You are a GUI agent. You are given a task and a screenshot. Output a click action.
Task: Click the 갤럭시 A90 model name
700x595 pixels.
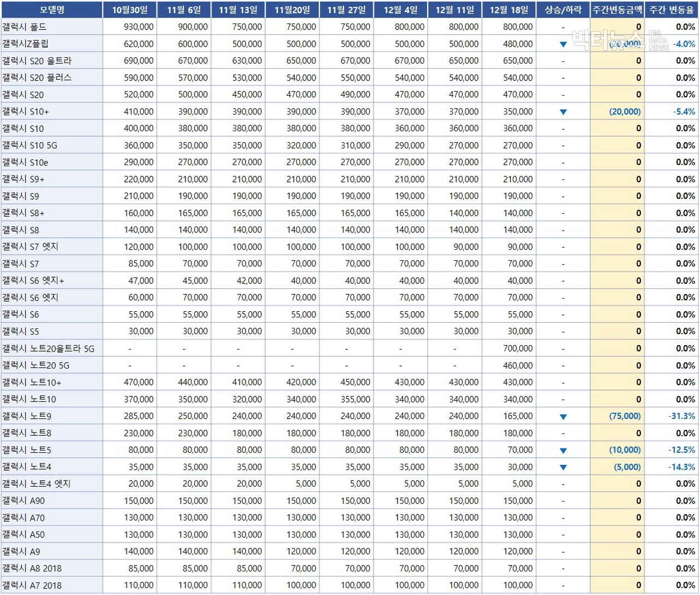24,501
